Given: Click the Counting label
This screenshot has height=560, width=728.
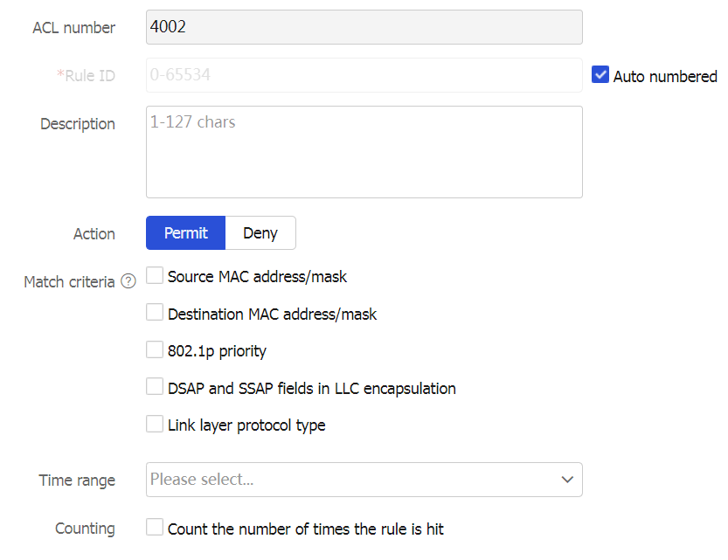Looking at the screenshot, I should coord(85,529).
